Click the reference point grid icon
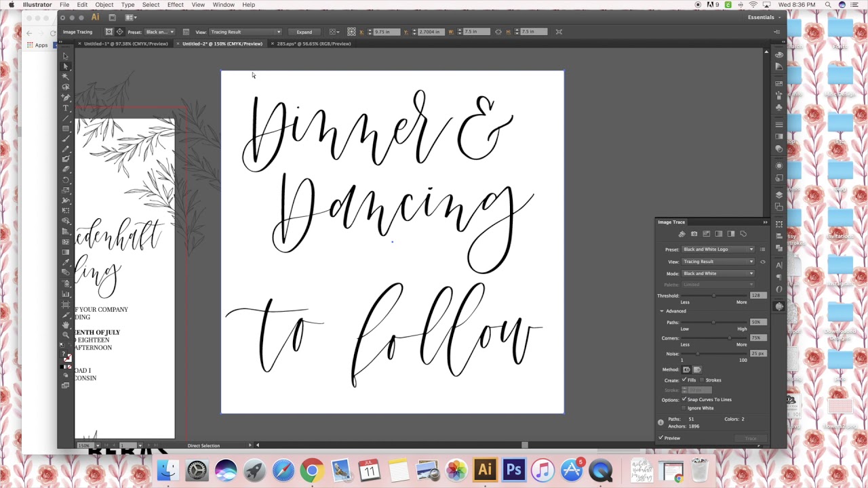Image resolution: width=868 pixels, height=488 pixels. click(351, 32)
